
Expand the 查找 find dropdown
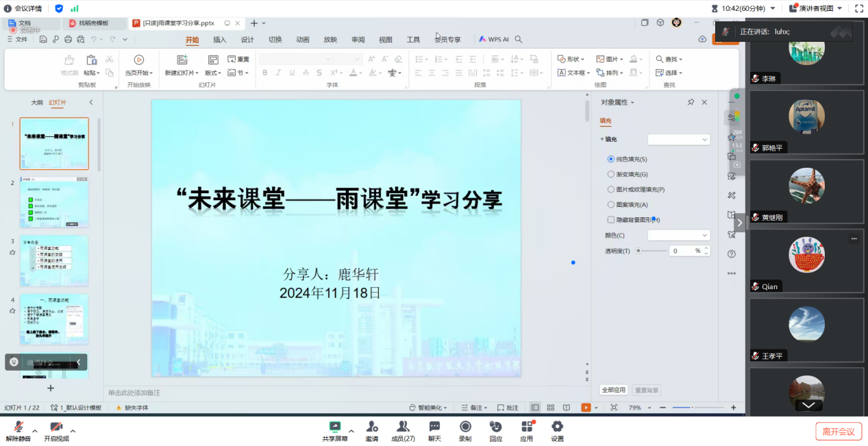[669, 60]
